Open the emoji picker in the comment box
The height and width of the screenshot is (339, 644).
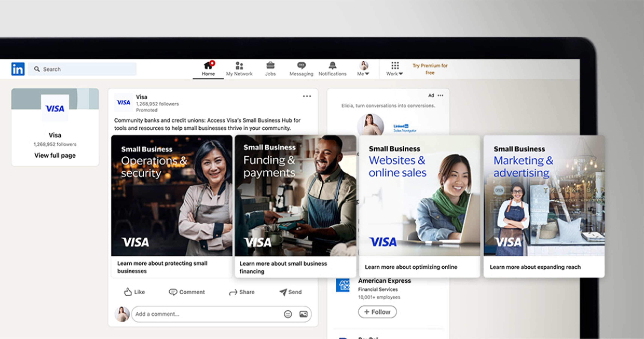(x=288, y=314)
